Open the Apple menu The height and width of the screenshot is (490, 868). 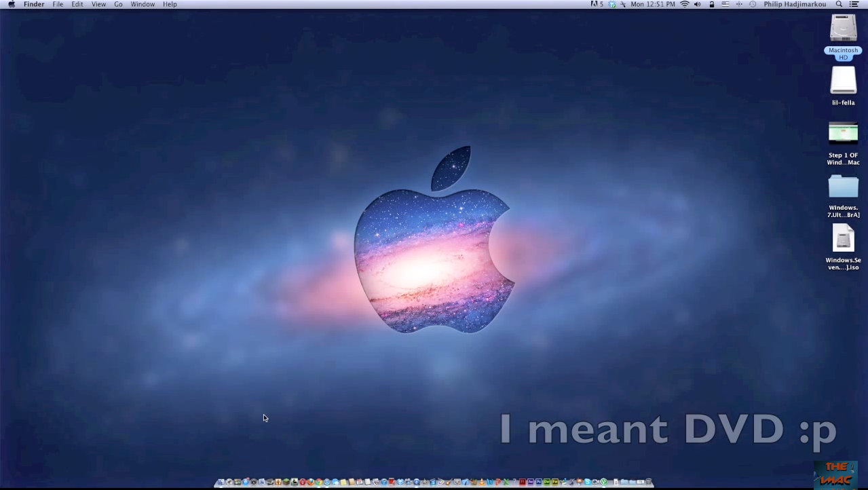coord(12,4)
